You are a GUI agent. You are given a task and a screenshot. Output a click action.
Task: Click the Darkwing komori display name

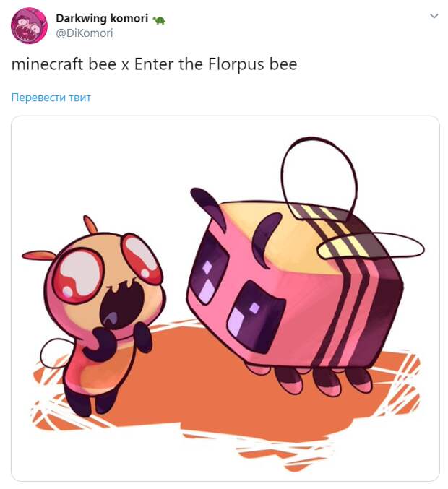102,18
